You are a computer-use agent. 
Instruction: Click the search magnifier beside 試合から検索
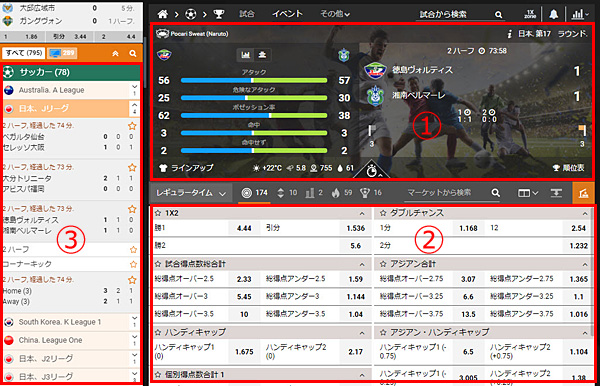(498, 15)
